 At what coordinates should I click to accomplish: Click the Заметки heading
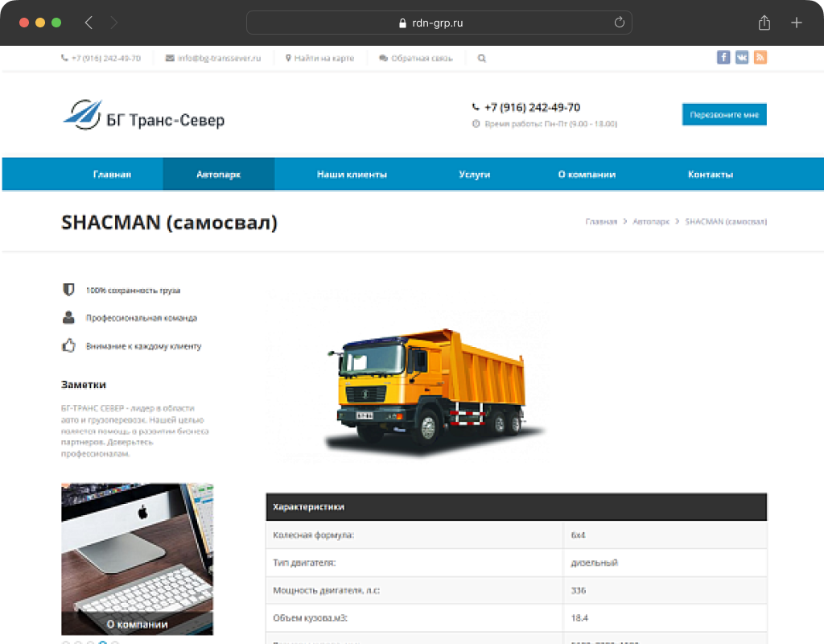coord(84,384)
